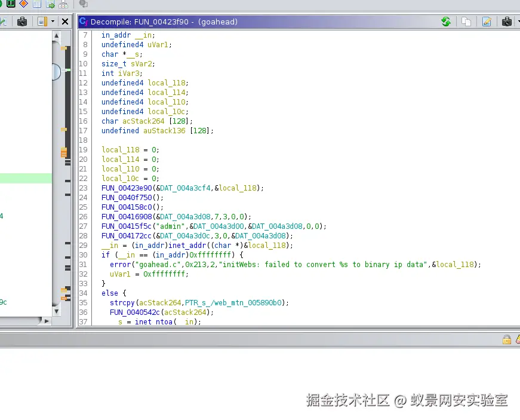Click the pencil-on-page icon in Decompile toolbar
520x420 pixels.
point(487,22)
